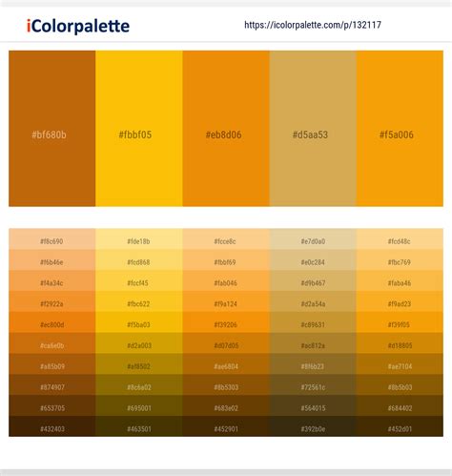Screen dimensions: 452x476
Task: Open the icolorpalette.com/p/132117 URL link
Action: pos(313,25)
